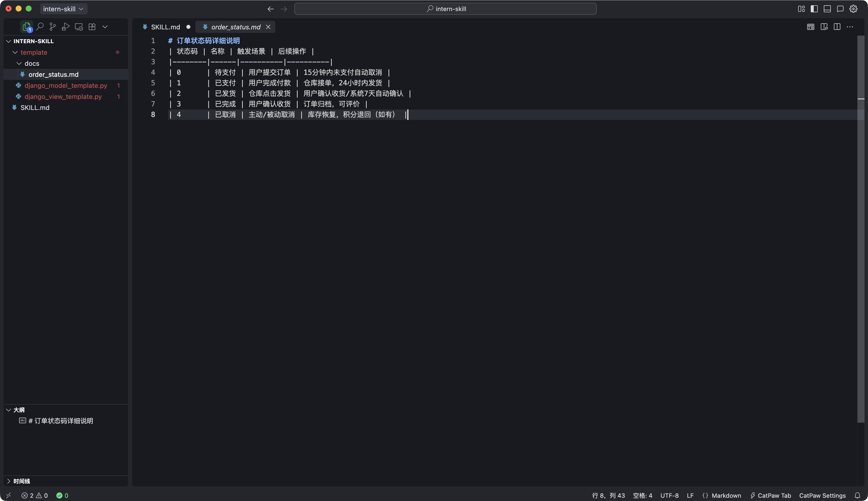Open the Search view in the activity bar
The width and height of the screenshot is (868, 501).
pos(40,27)
